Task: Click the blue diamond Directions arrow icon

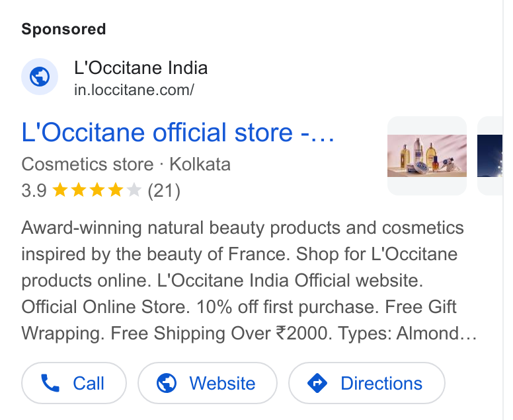Action: tap(317, 383)
